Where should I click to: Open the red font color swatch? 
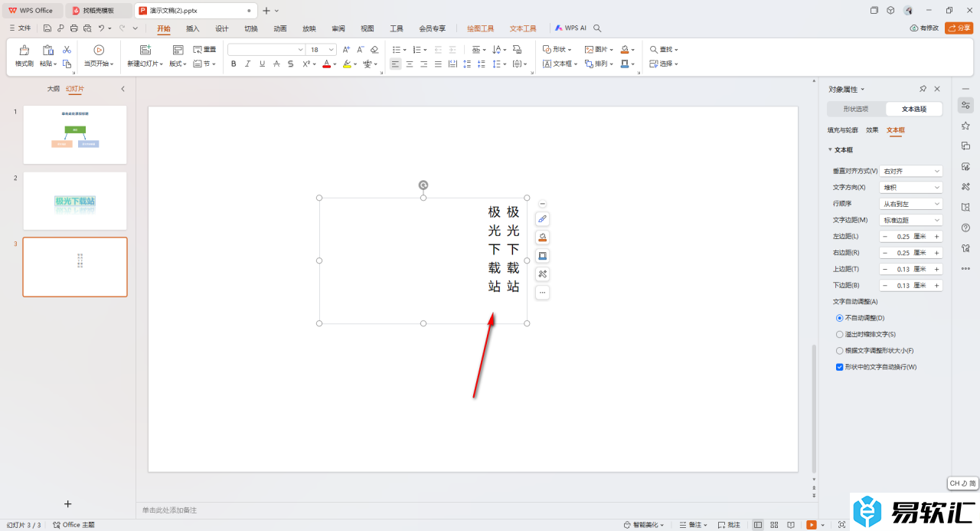coord(326,64)
